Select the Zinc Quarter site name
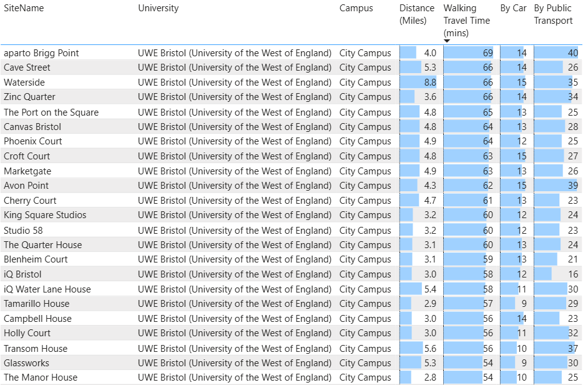Viewport: 588px width, 385px height. click(29, 97)
